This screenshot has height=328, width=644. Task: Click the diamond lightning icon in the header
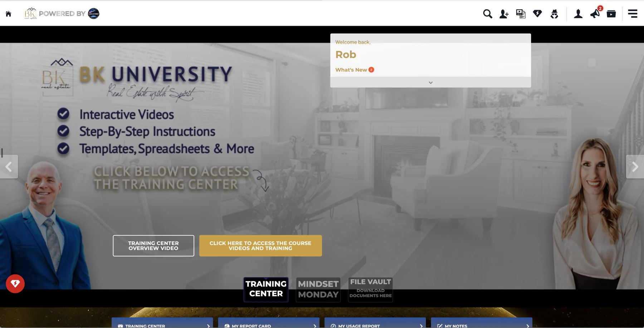point(537,14)
